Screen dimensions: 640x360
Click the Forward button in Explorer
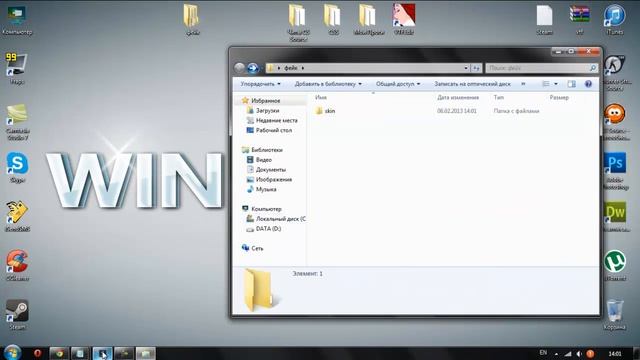tap(252, 68)
